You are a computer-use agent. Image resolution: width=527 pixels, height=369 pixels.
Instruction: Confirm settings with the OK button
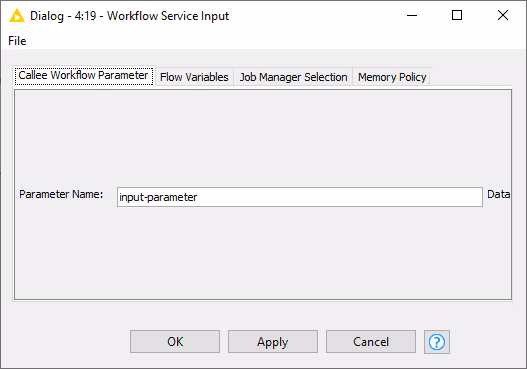point(175,341)
